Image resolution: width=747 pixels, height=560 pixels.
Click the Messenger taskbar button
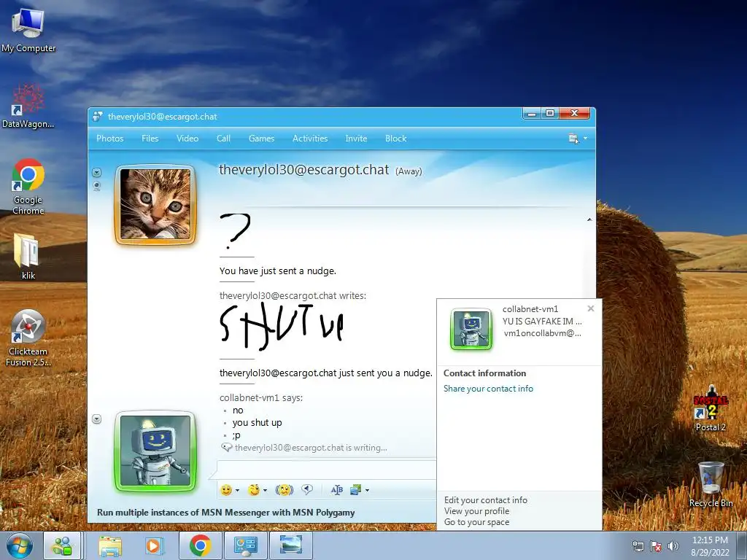click(x=63, y=545)
